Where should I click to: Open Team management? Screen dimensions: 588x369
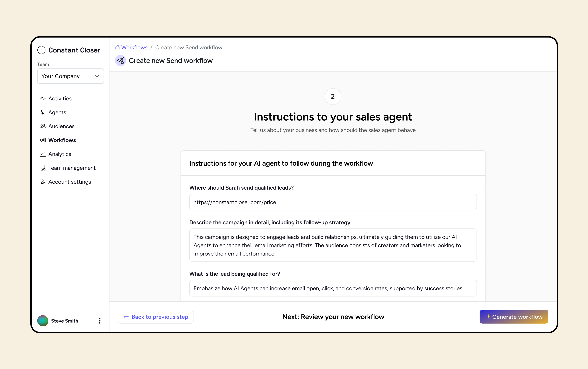coord(72,168)
